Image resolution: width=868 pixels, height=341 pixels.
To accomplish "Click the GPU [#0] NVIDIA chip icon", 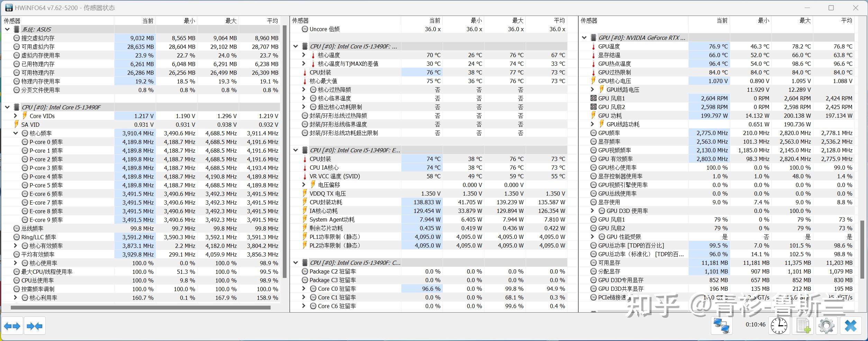I will pos(593,38).
